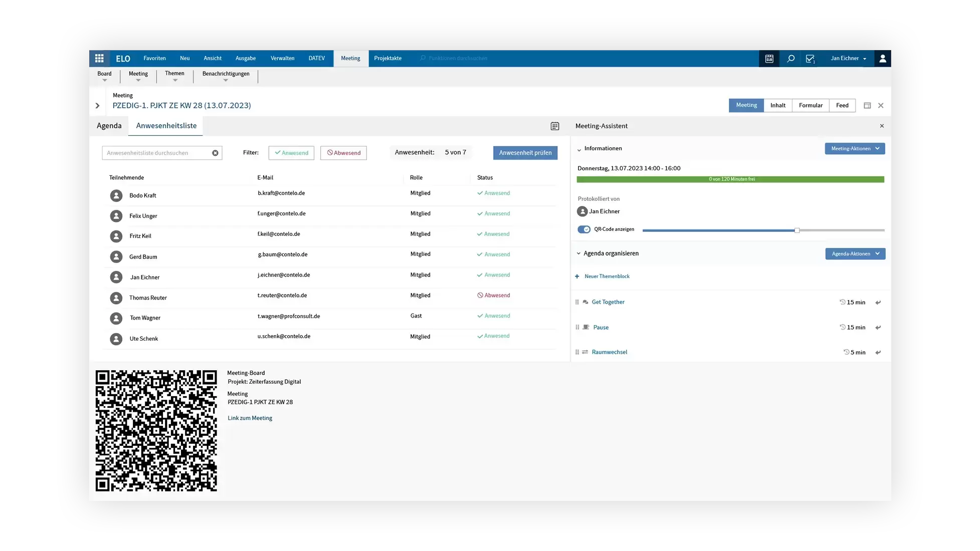The width and height of the screenshot is (980, 551).
Task: Clear the attendance search field with the x icon
Action: coord(215,153)
